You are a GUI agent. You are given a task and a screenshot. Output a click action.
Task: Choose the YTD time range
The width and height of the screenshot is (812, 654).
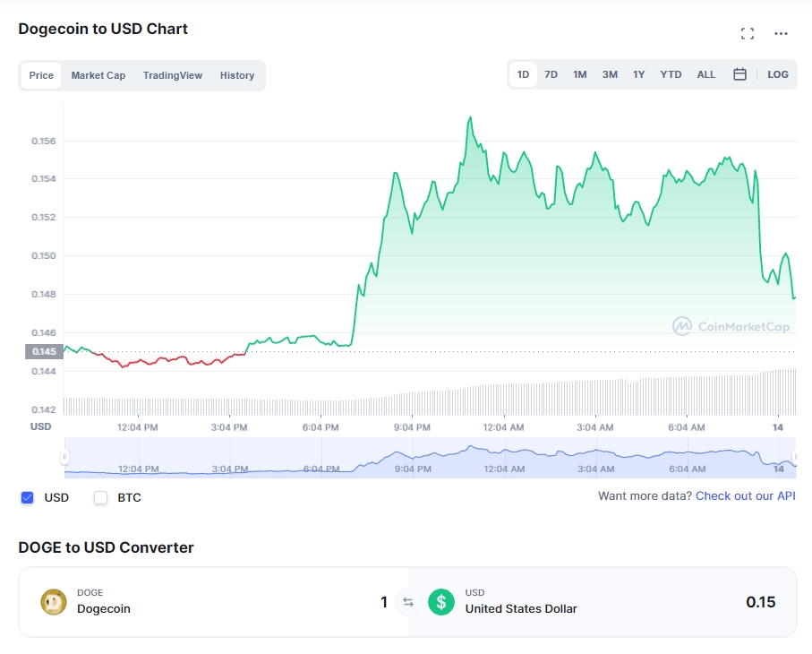pos(671,74)
